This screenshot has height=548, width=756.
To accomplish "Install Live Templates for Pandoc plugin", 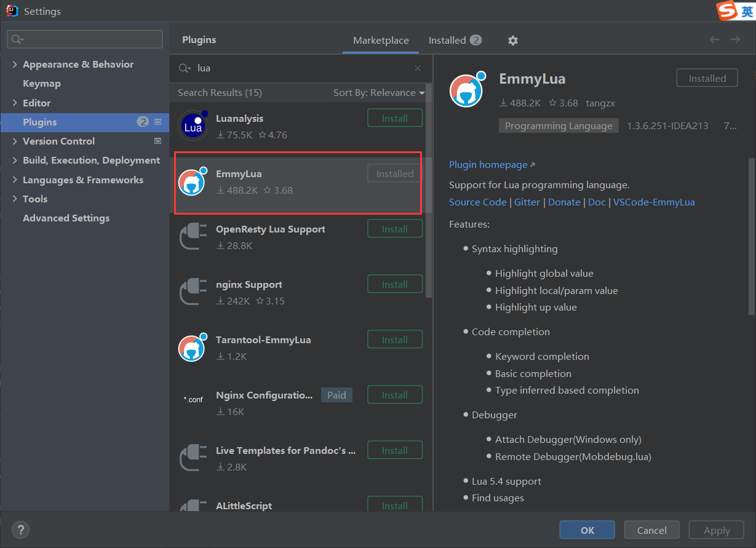I will click(x=395, y=450).
